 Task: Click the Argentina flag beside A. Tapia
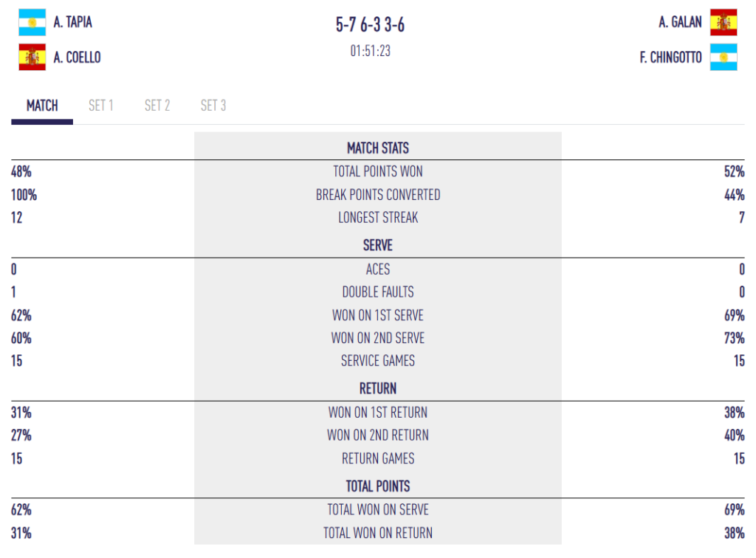32,23
